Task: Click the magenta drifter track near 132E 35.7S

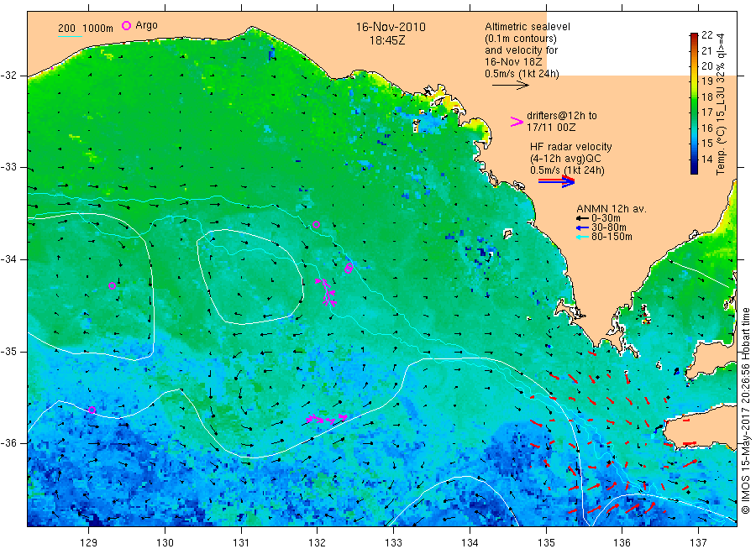Action: click(x=328, y=418)
